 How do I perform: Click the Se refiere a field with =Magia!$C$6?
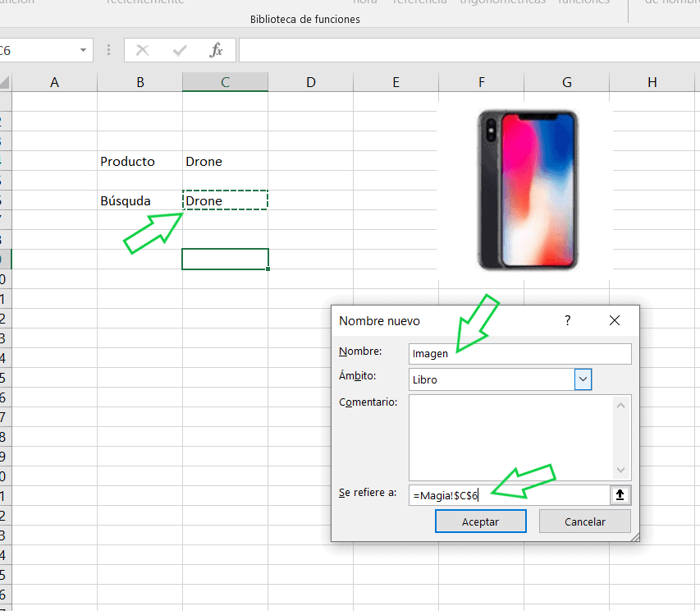tap(509, 495)
